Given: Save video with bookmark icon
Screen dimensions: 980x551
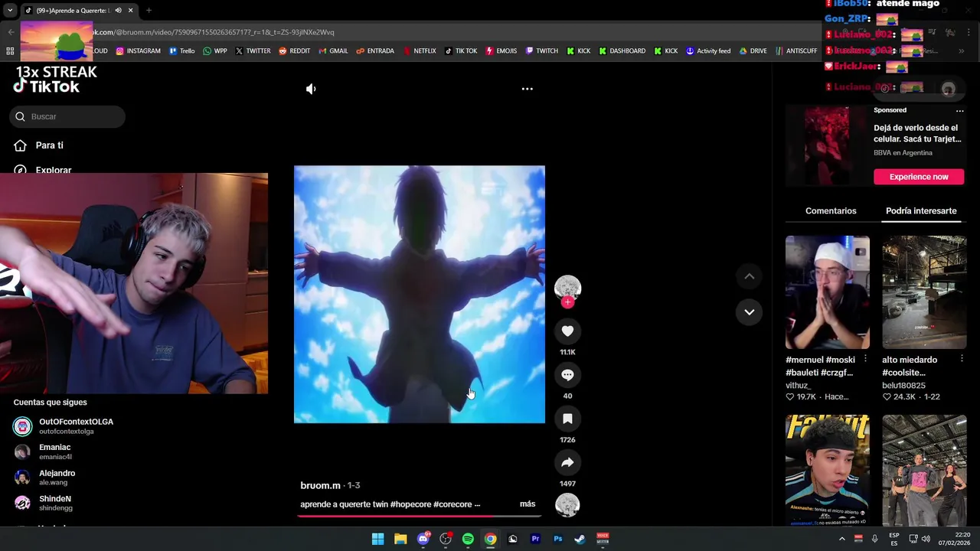Looking at the screenshot, I should click(x=567, y=419).
